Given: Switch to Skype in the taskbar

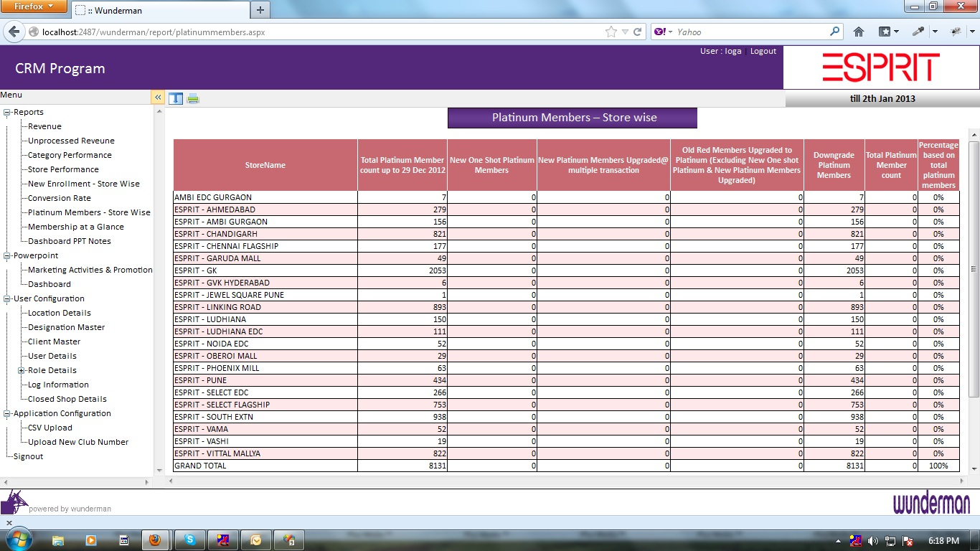Looking at the screenshot, I should (x=190, y=540).
